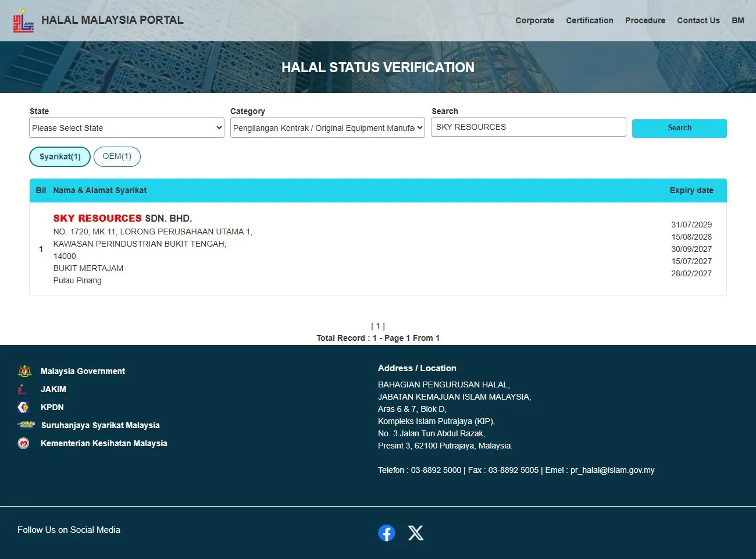Open the Malaysia Government footer link
The image size is (756, 559).
pos(83,371)
